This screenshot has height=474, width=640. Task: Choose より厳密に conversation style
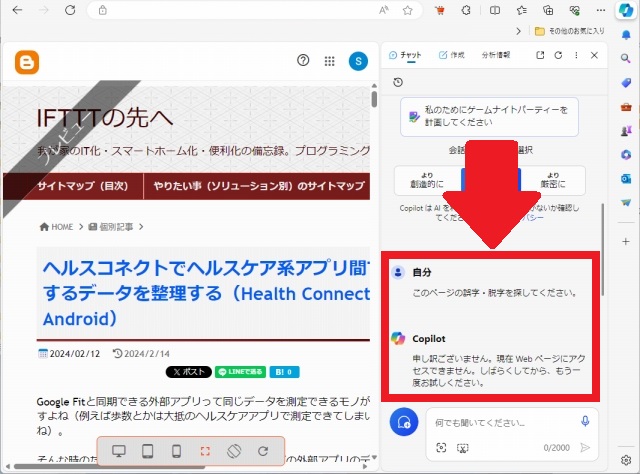(x=553, y=180)
